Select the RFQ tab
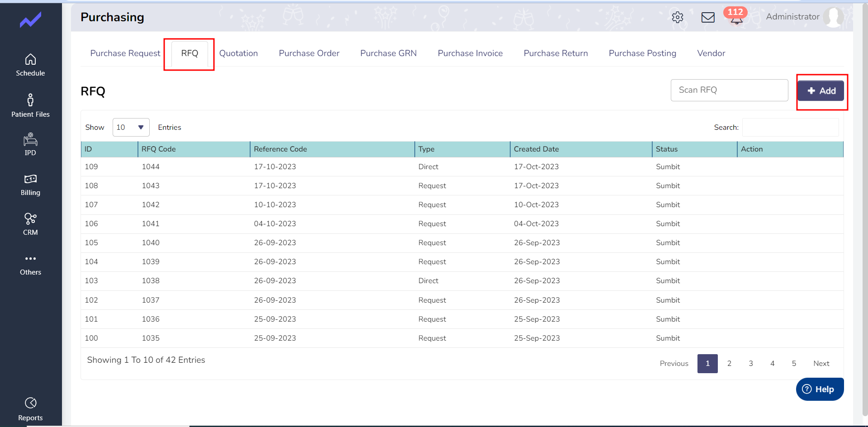The width and height of the screenshot is (868, 427). tap(190, 53)
